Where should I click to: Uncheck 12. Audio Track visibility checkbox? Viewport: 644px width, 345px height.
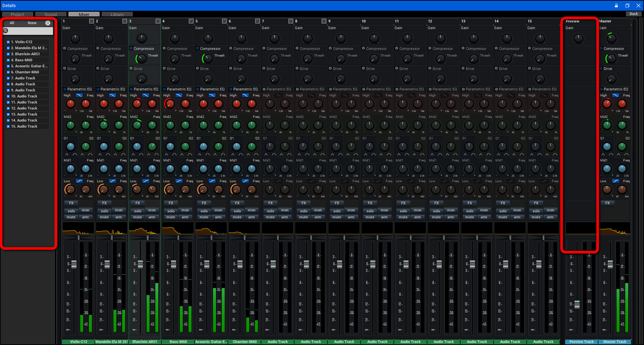(8, 108)
